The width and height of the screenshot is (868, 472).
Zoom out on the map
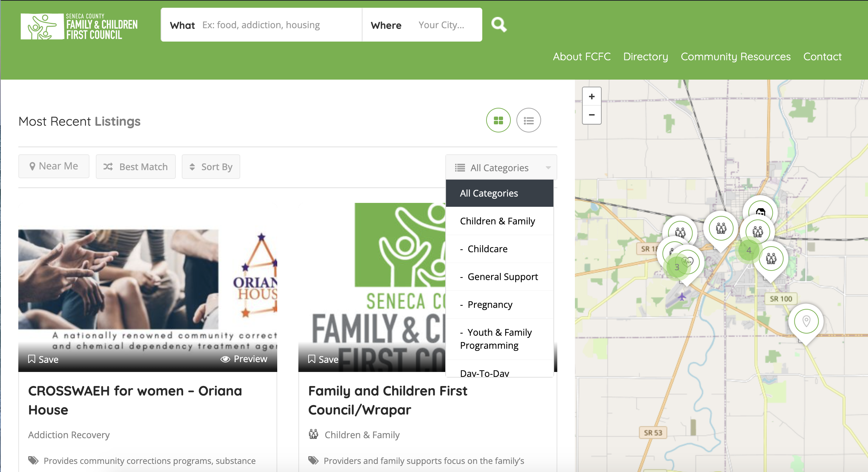tap(591, 115)
